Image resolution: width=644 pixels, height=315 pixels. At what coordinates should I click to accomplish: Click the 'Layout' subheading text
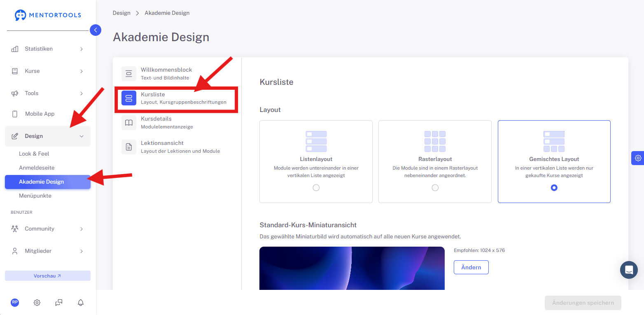(270, 110)
